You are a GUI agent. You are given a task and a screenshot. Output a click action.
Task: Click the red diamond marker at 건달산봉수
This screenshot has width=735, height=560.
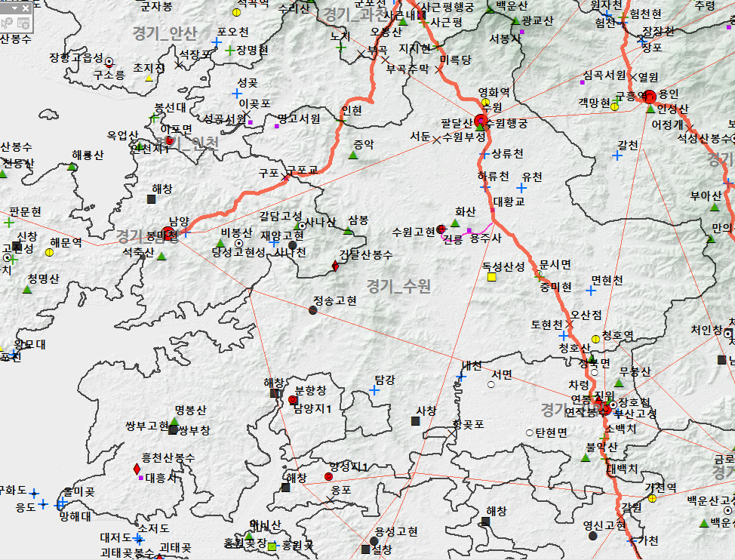click(x=335, y=266)
